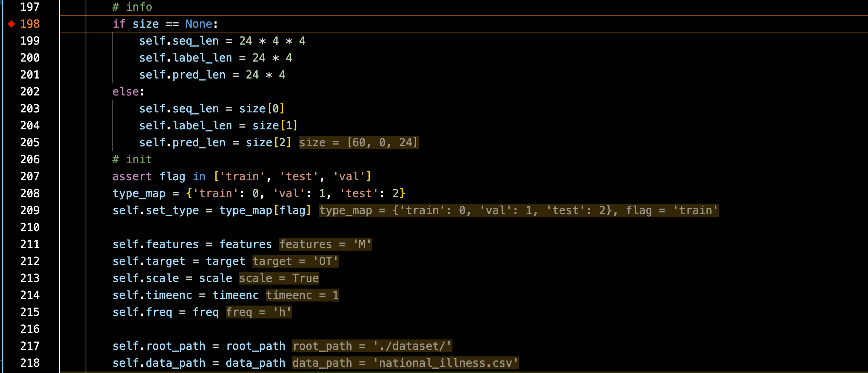Click 'self.pred_len = 24 * 4' statement
The width and height of the screenshot is (868, 373).
coord(212,75)
